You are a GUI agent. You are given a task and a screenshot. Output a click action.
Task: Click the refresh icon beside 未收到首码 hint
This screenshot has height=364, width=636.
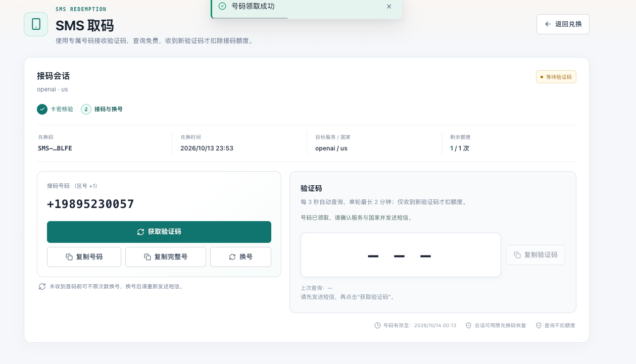pyautogui.click(x=42, y=286)
